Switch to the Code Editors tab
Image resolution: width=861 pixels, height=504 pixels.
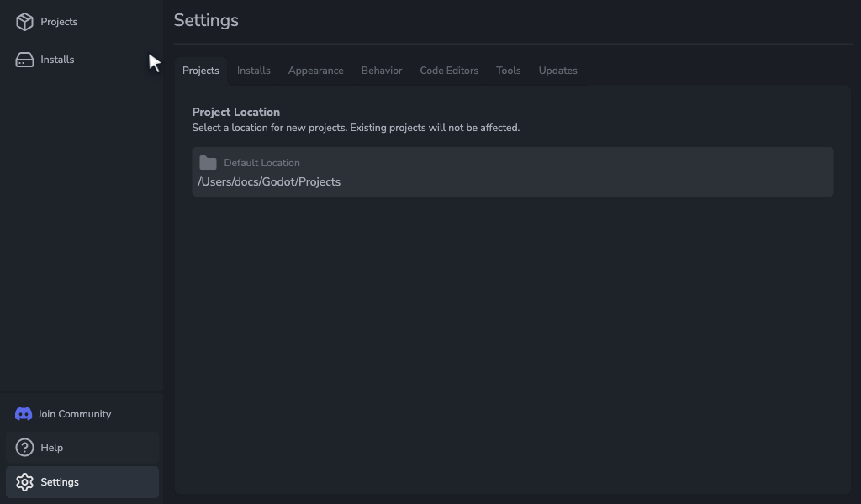coord(449,71)
